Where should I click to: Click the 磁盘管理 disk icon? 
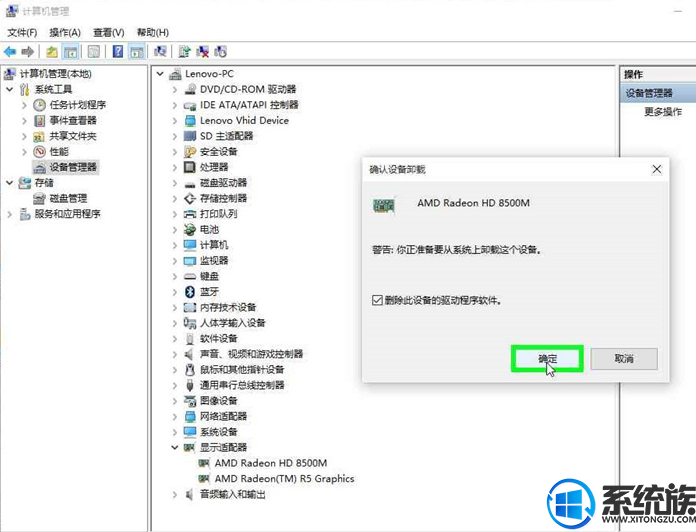[40, 198]
